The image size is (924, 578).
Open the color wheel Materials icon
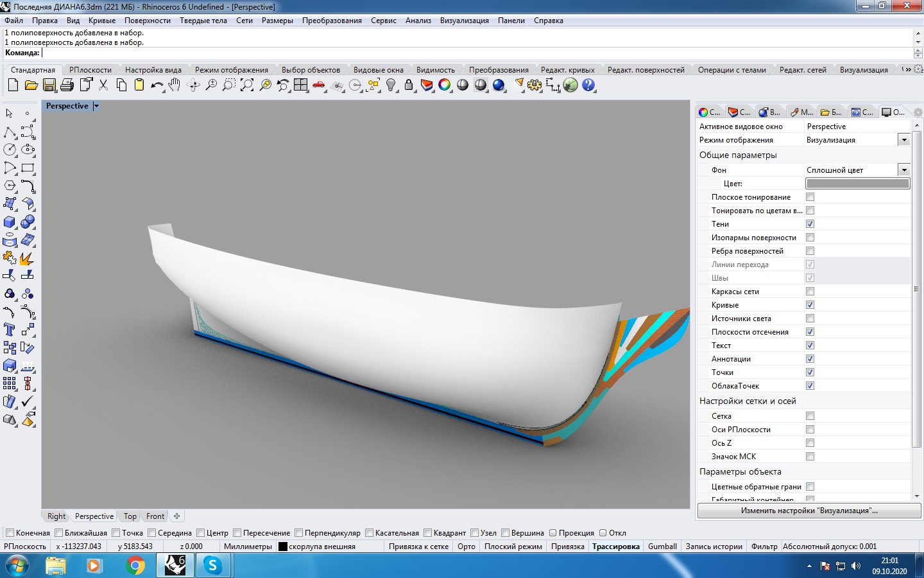(445, 85)
